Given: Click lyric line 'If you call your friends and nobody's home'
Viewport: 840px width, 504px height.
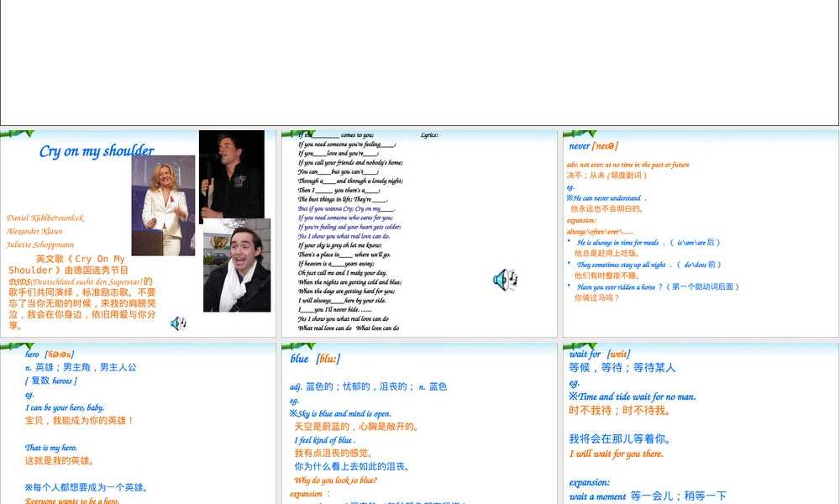Looking at the screenshot, I should [350, 162].
